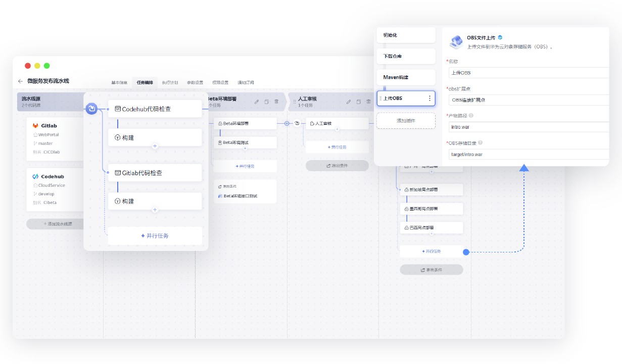Click 并行任务 in 人工审核 stage
Image resolution: width=622 pixels, height=364 pixels.
[337, 147]
